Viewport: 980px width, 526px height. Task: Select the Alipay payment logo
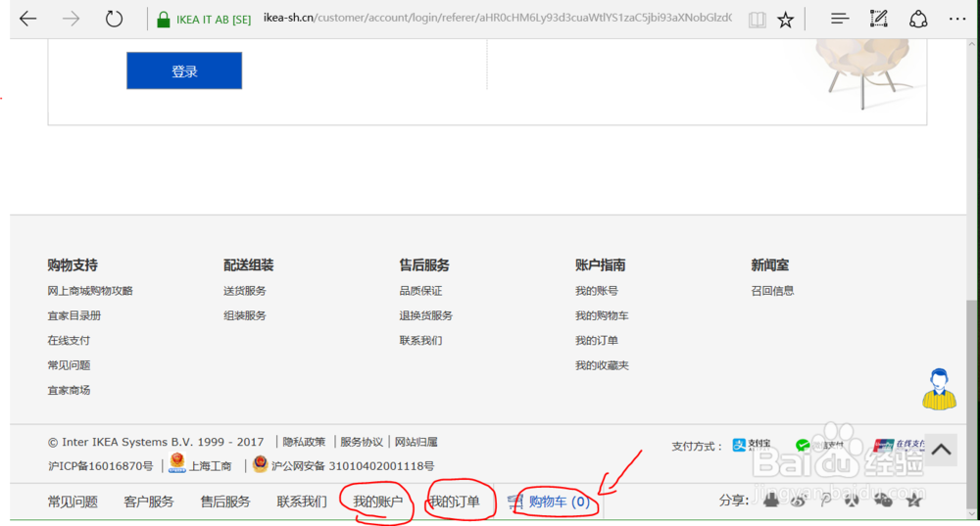point(752,444)
